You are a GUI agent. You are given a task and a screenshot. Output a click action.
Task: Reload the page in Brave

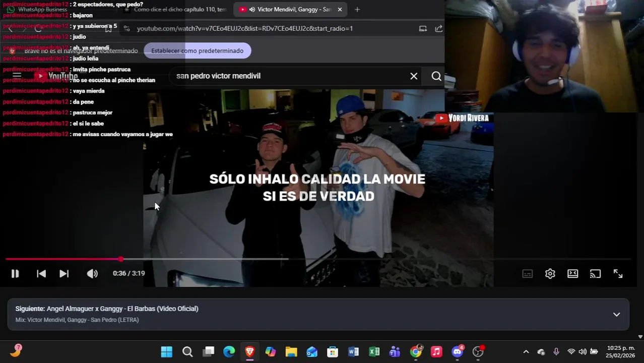click(x=38, y=29)
